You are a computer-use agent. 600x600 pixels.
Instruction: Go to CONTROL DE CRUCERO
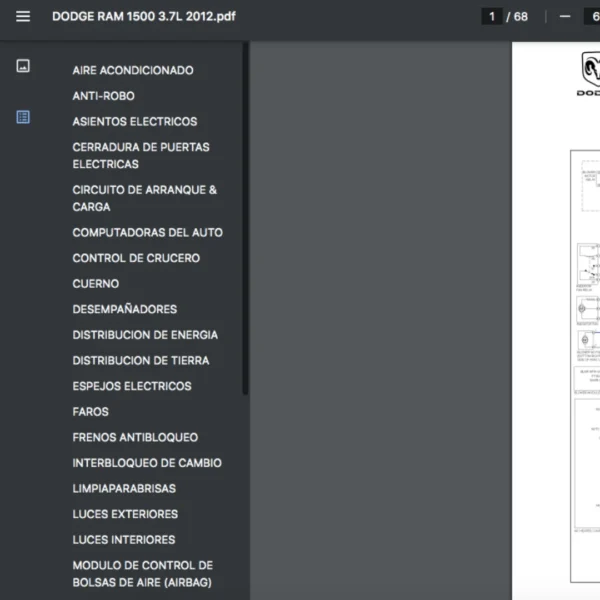136,258
